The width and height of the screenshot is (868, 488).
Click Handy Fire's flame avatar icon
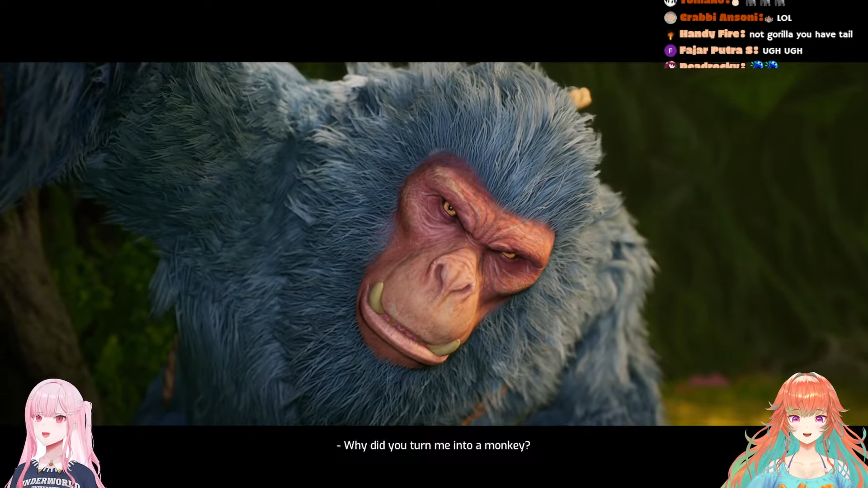point(670,35)
